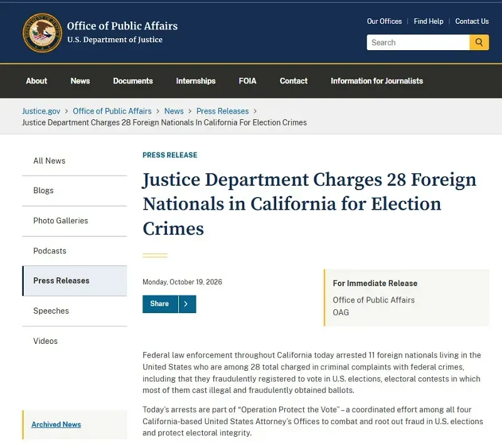
Task: Focus the Search input field
Action: 418,42
